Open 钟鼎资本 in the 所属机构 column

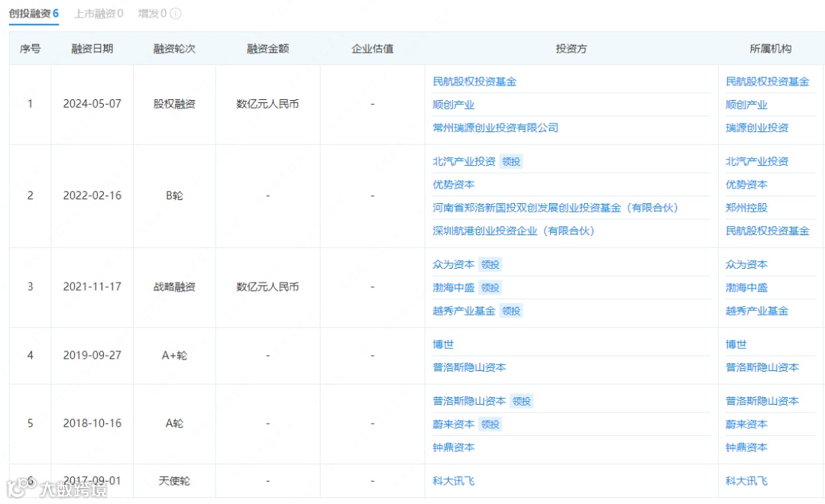coord(746,447)
